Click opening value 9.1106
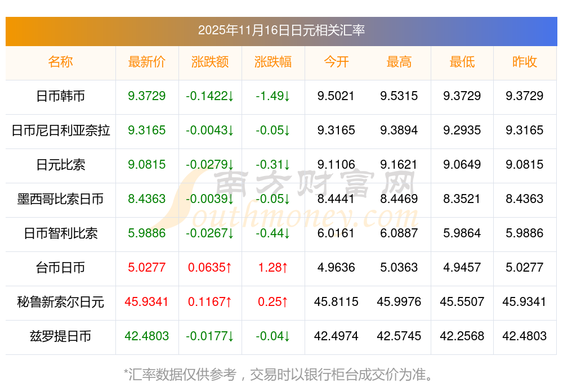 [336, 165]
